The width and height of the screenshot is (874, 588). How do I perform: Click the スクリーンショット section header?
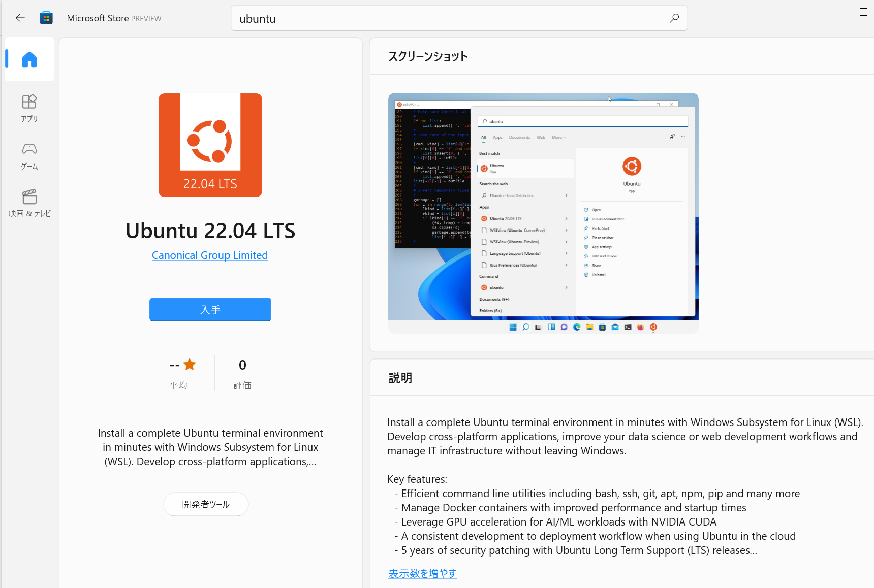coord(428,56)
